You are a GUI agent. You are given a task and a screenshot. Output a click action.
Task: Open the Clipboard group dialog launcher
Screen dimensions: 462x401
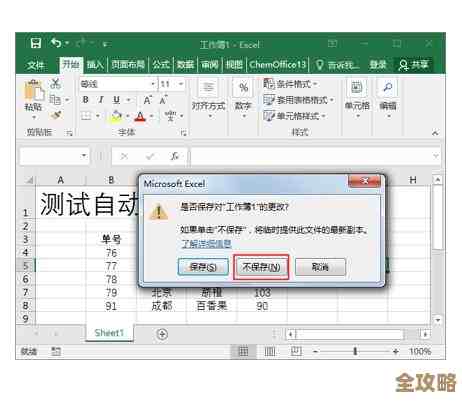pyautogui.click(x=69, y=133)
